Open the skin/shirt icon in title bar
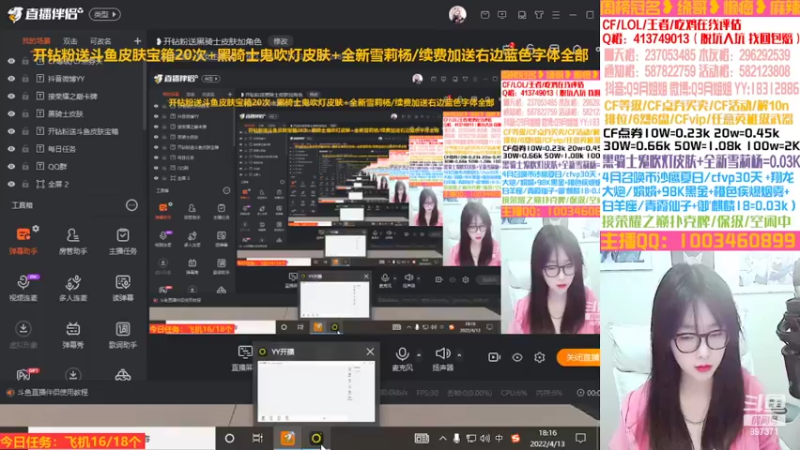800x450 pixels. coord(539,15)
